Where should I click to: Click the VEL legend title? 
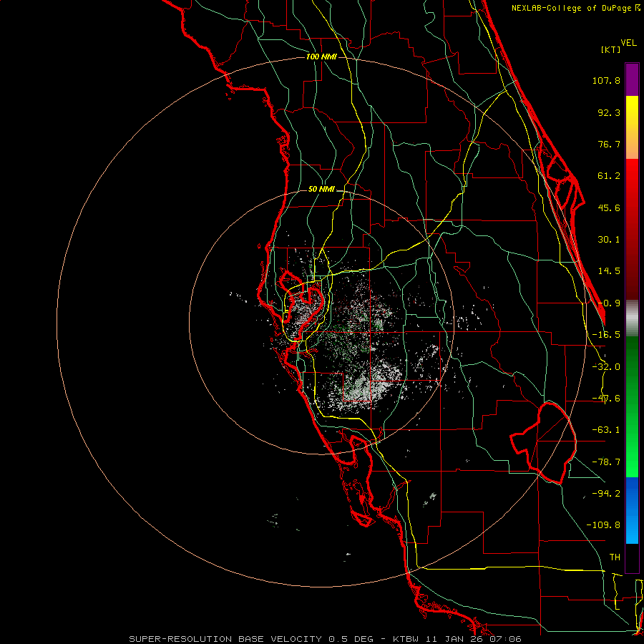point(629,43)
